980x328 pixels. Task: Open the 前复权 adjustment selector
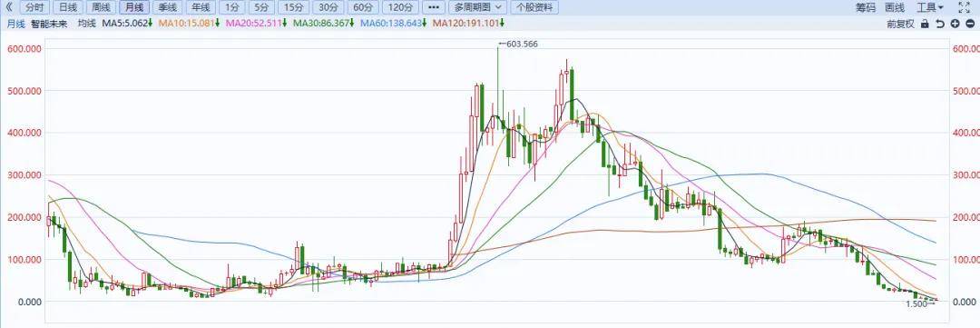pyautogui.click(x=900, y=24)
